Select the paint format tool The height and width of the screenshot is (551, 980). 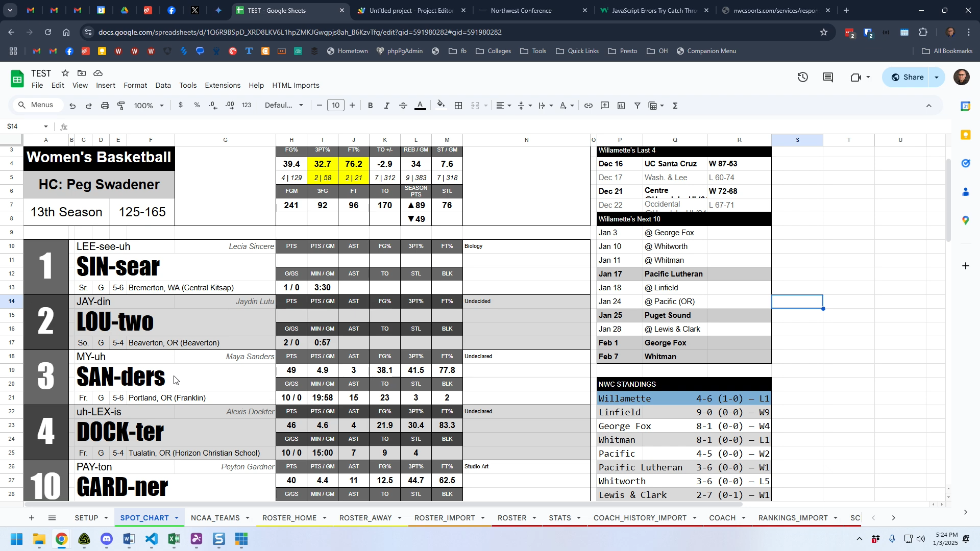click(121, 106)
